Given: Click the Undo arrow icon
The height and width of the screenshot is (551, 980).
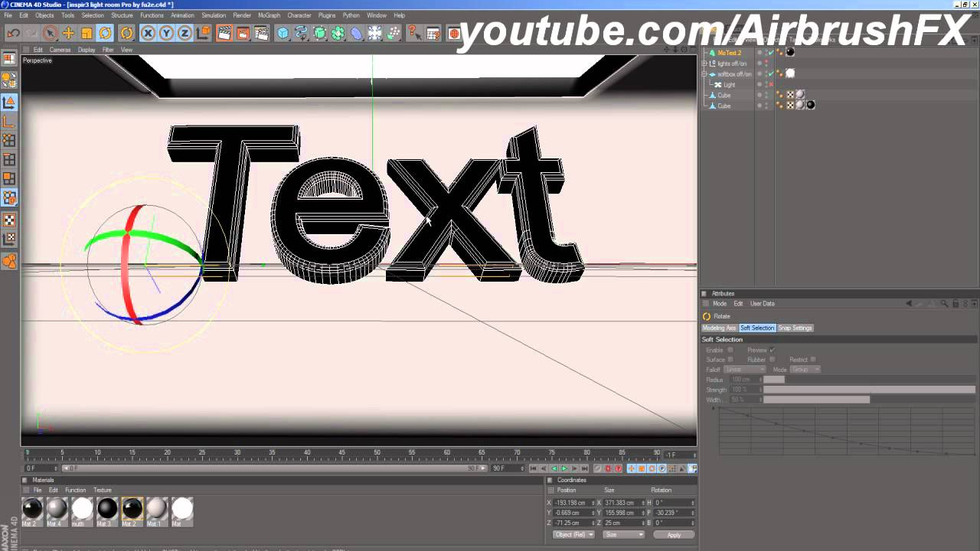Looking at the screenshot, I should pos(13,33).
